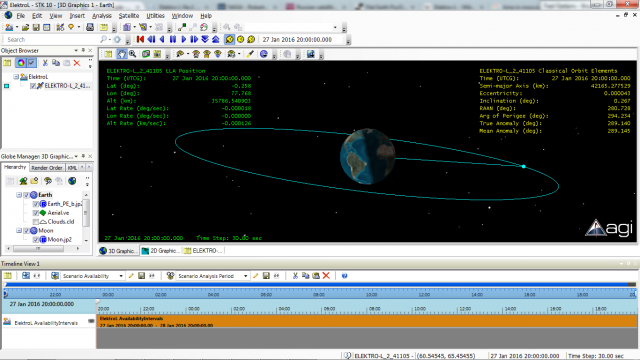Switch to the ELEKTRO report tab
The width and height of the screenshot is (640, 360).
(x=203, y=251)
